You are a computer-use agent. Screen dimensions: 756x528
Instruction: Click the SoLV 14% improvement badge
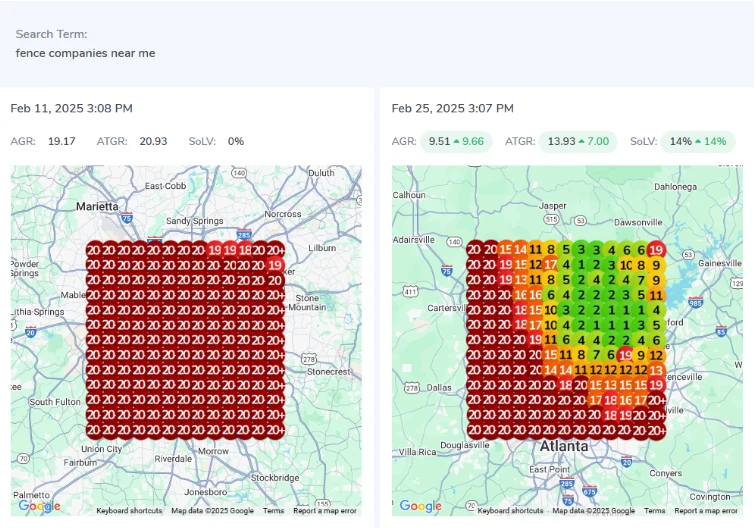pos(697,141)
